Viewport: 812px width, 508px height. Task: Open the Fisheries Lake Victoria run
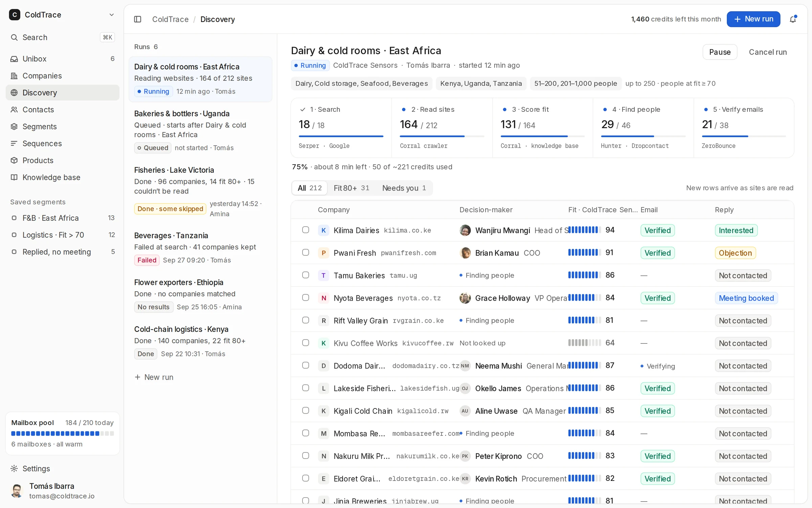tap(200, 192)
